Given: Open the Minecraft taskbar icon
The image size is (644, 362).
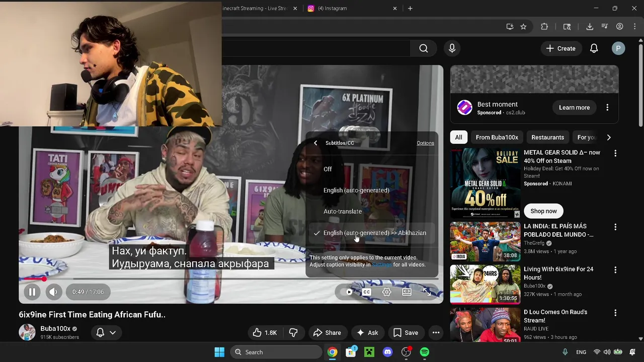Looking at the screenshot, I should coord(369,352).
